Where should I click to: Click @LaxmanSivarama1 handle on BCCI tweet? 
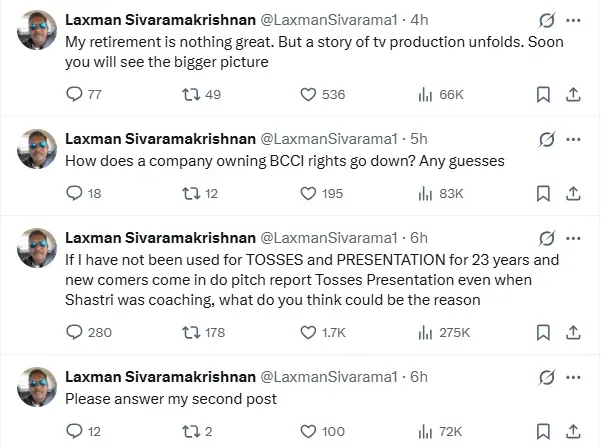329,138
